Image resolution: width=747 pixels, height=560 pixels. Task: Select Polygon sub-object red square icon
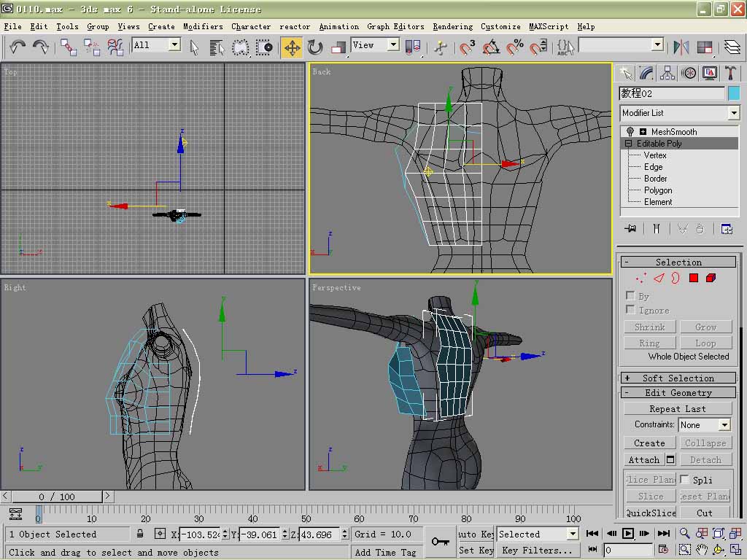(x=694, y=278)
